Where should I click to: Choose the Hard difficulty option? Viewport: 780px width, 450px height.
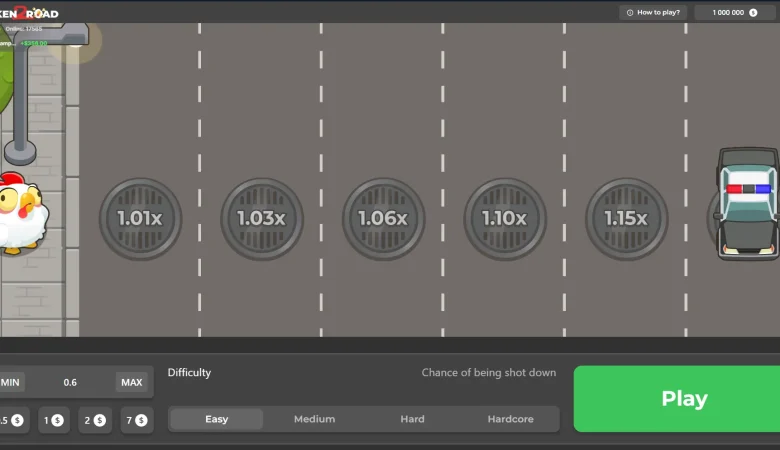pos(412,419)
